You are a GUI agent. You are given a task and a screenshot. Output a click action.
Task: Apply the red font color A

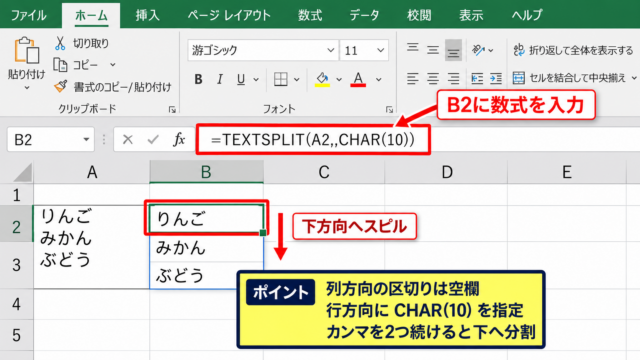click(358, 79)
